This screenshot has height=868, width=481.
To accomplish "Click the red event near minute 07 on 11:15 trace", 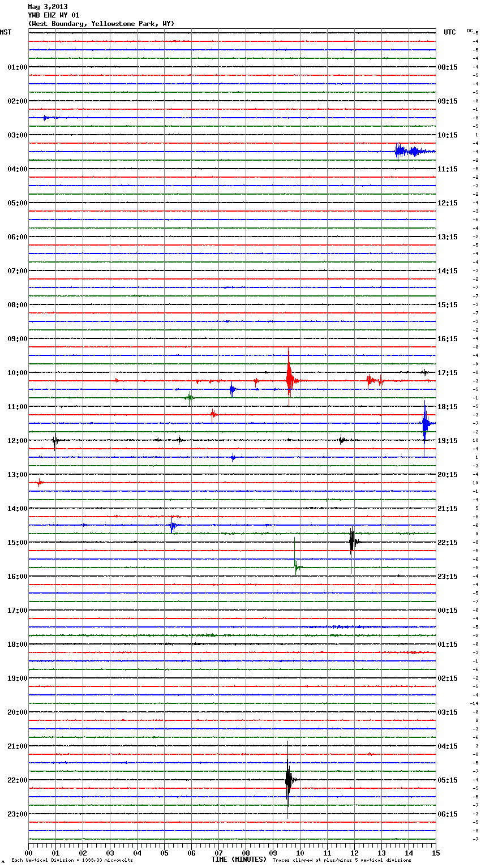I will 213,415.
